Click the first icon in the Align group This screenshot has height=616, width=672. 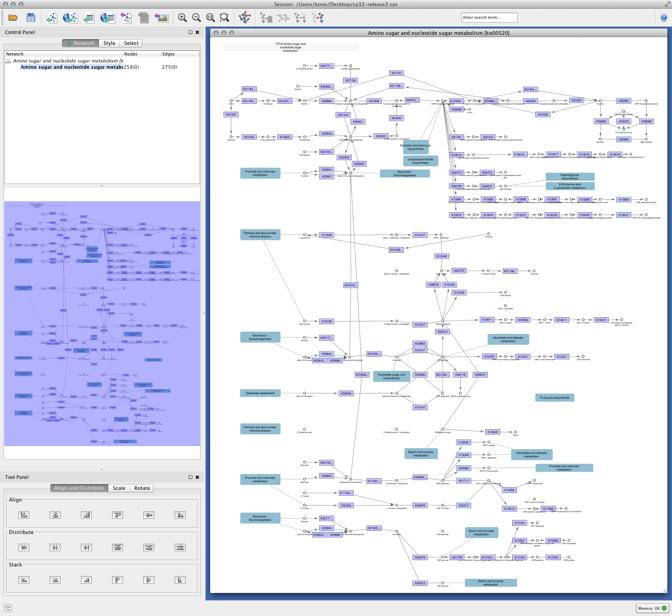pos(24,515)
